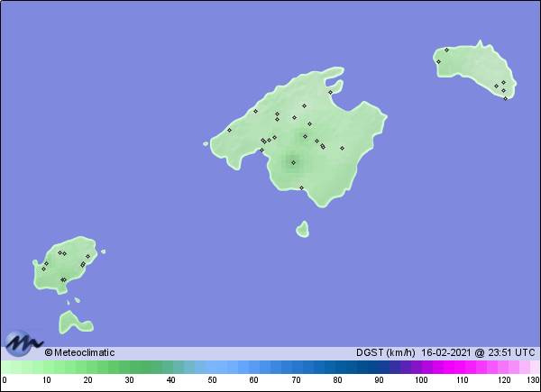Click the Formentera island below Ibiza
This screenshot has height=392, width=541.
pos(76,323)
